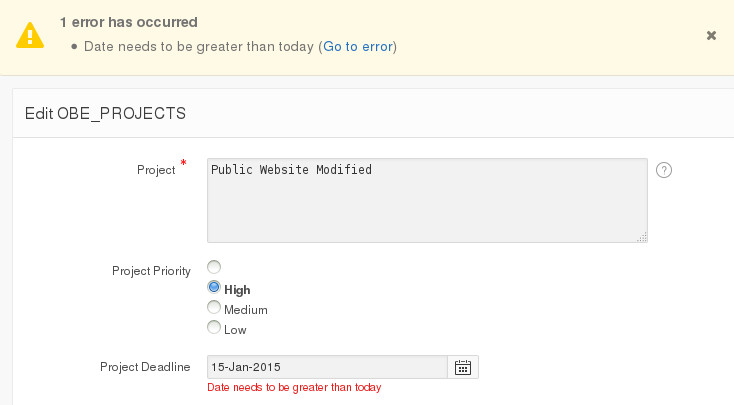Click into the Project Deadline date field

(326, 367)
